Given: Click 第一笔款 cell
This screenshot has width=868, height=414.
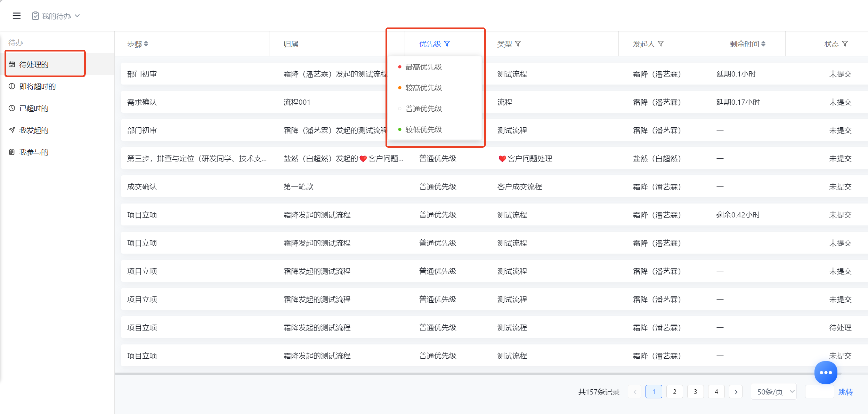Looking at the screenshot, I should pos(298,186).
